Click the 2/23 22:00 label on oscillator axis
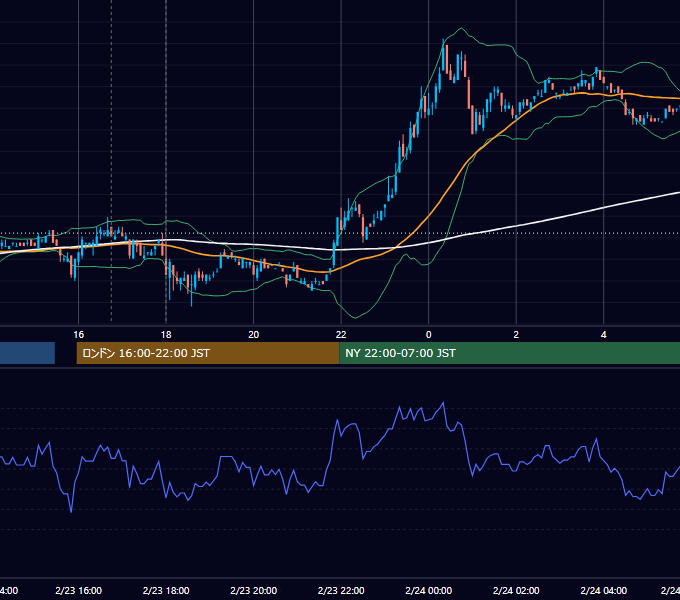The width and height of the screenshot is (680, 600). (341, 590)
